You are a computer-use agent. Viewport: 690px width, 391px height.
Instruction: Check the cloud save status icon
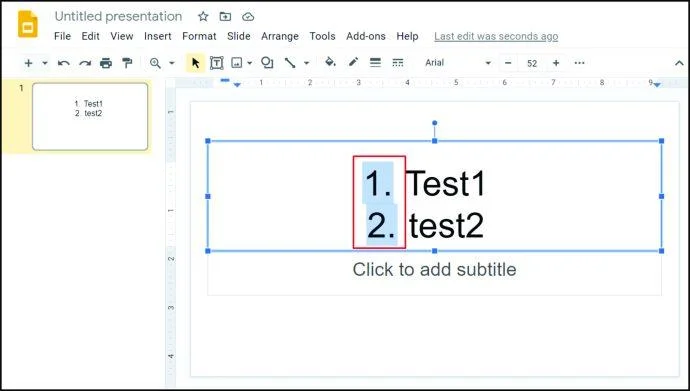pyautogui.click(x=248, y=17)
